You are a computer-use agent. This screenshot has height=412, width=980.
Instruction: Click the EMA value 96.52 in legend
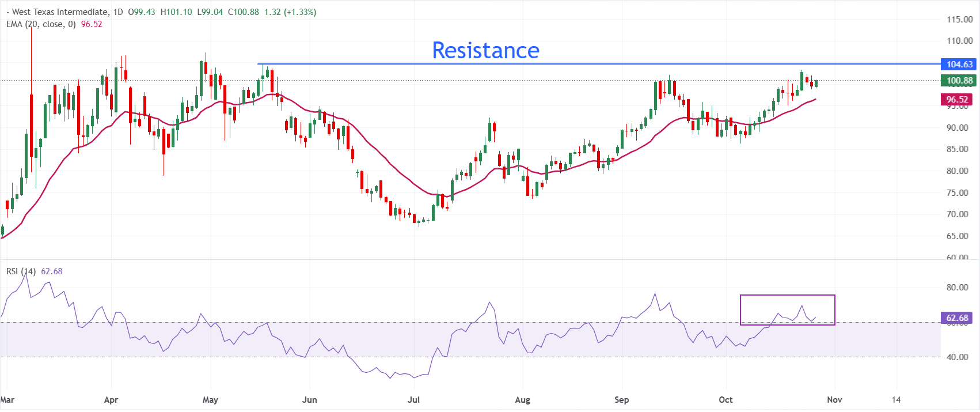(92, 24)
